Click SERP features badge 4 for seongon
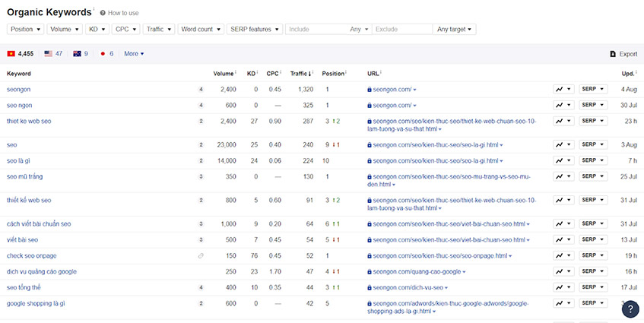 pos(201,90)
